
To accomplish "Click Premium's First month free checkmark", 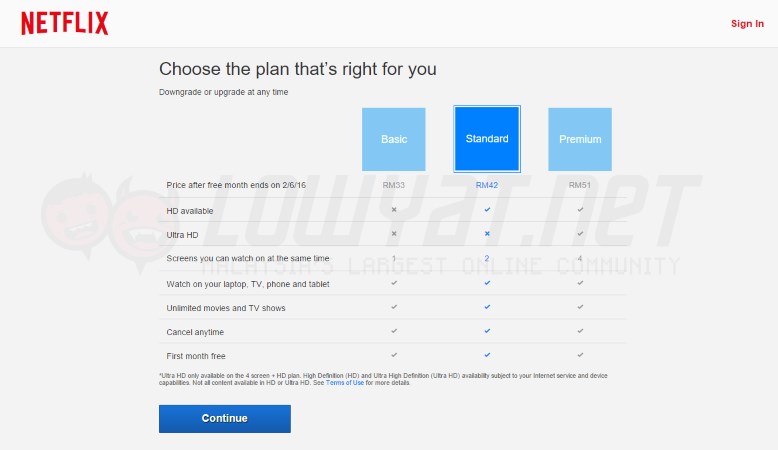I will 580,355.
